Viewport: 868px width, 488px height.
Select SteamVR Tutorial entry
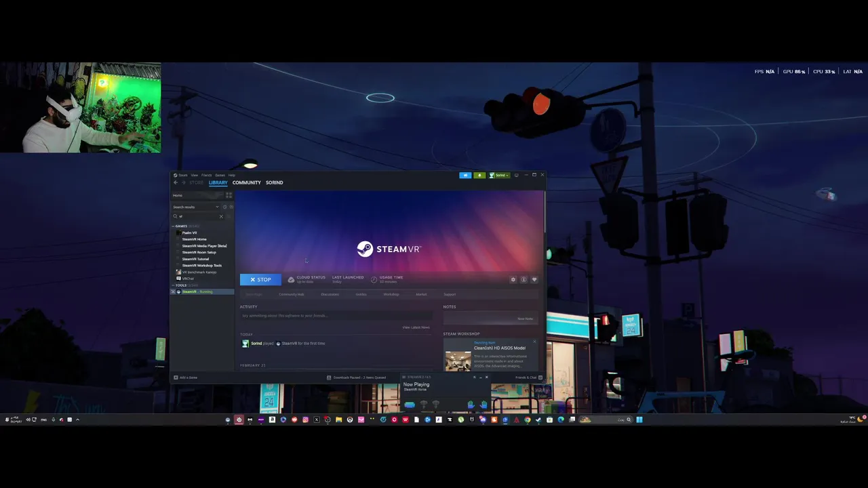[x=195, y=259]
